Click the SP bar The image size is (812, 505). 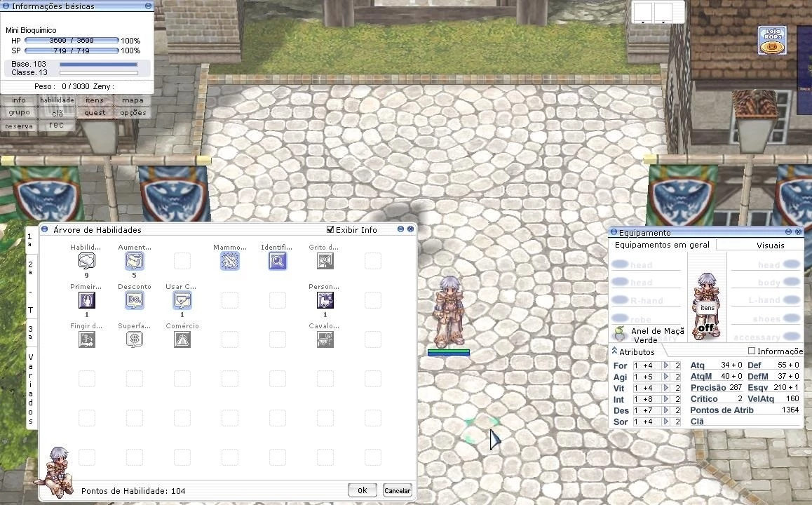72,50
